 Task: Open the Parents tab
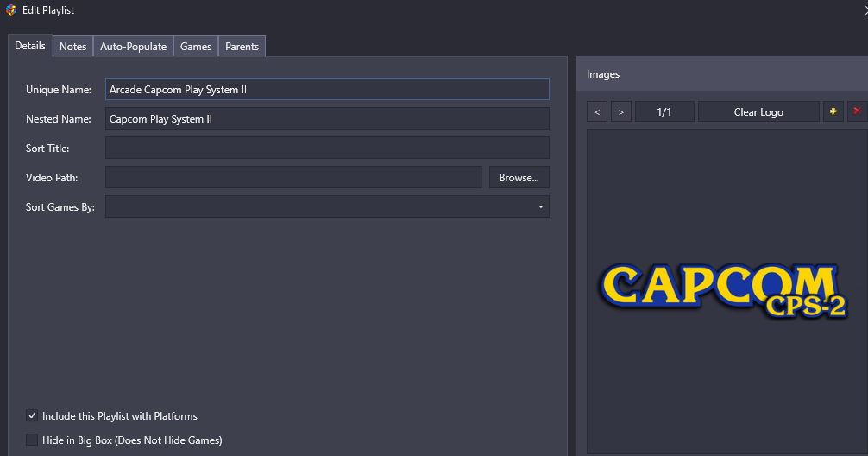click(242, 47)
